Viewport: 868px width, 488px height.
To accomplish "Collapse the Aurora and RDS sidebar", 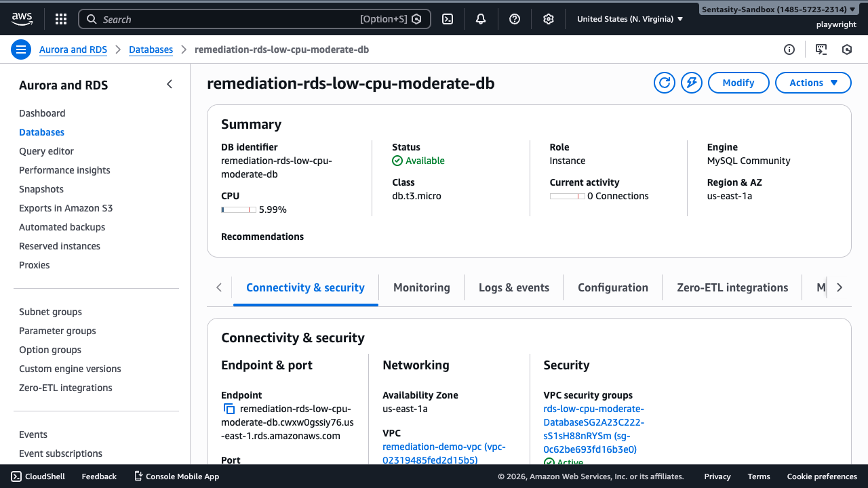I will 170,84.
